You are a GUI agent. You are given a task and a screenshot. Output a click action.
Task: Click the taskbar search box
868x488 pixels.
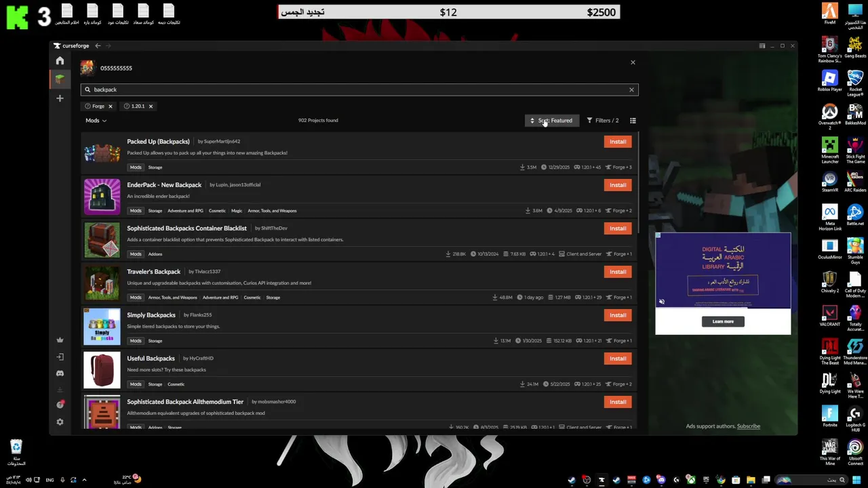810,481
